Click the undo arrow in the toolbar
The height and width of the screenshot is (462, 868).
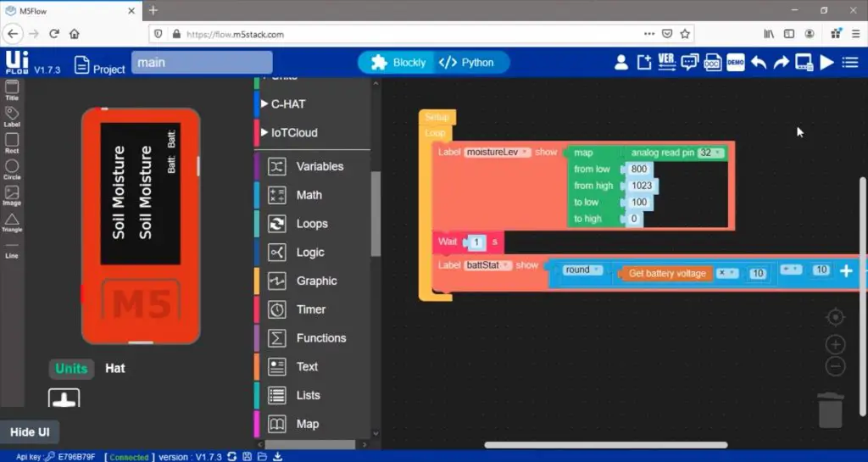(759, 63)
